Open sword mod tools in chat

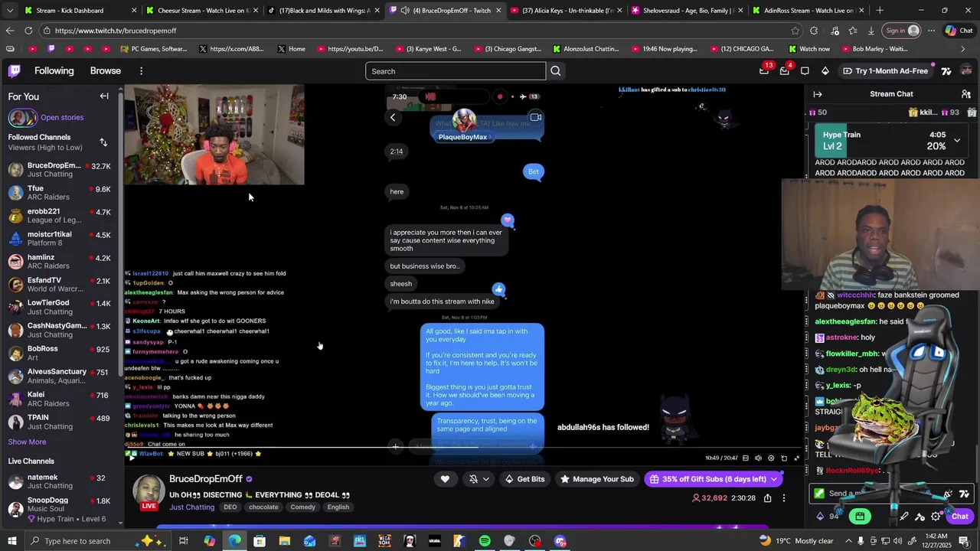(x=904, y=517)
